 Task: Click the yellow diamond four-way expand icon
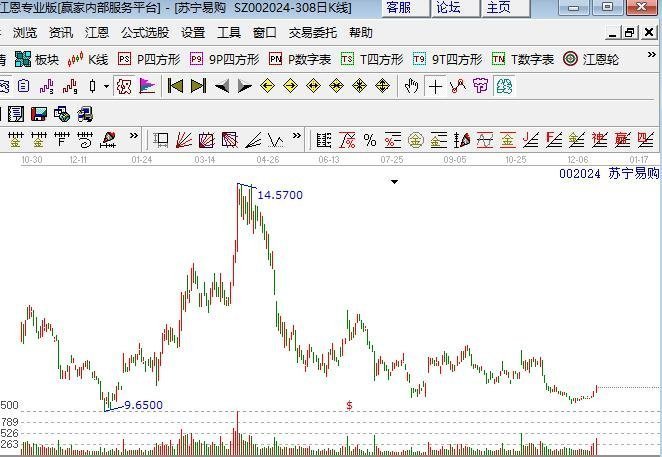(383, 86)
